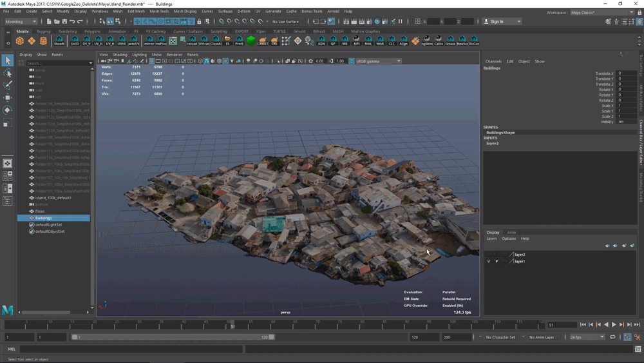Click the poly cylinder shelf icon
This screenshot has width=644, height=363.
(43, 41)
